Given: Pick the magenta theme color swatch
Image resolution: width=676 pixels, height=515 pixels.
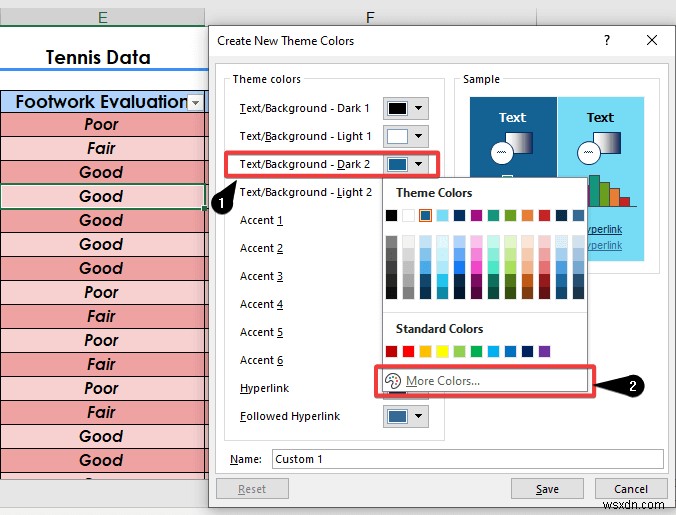Looking at the screenshot, I should pos(476,215).
